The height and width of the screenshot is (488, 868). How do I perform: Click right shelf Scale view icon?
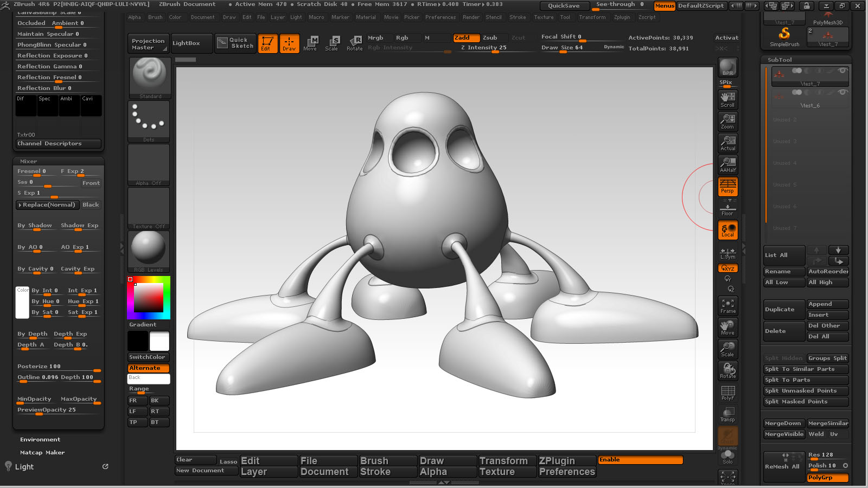click(727, 349)
